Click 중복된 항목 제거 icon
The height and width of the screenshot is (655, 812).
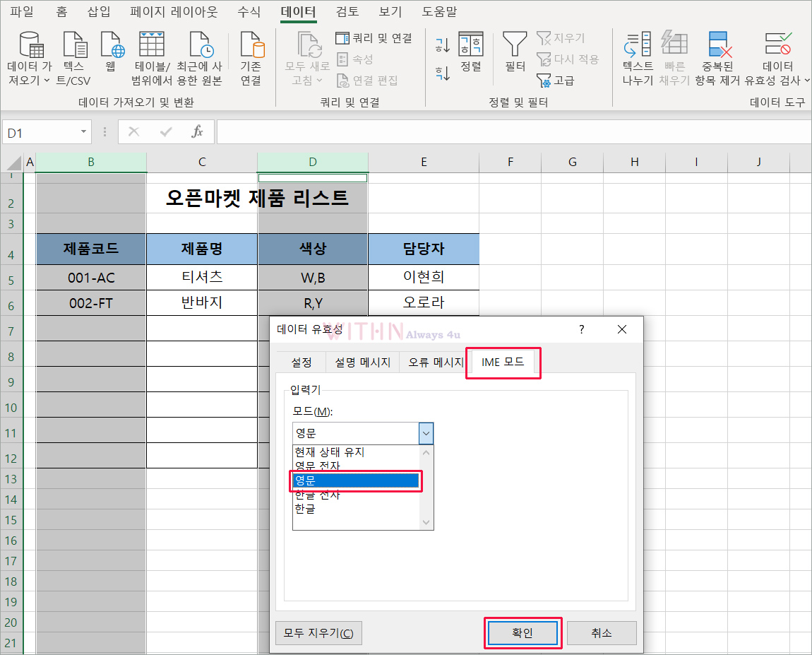coord(719,45)
